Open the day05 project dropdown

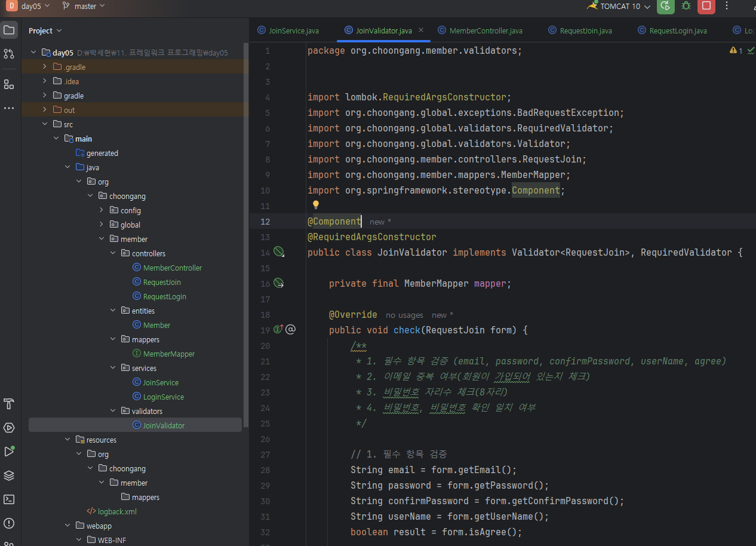coord(36,6)
